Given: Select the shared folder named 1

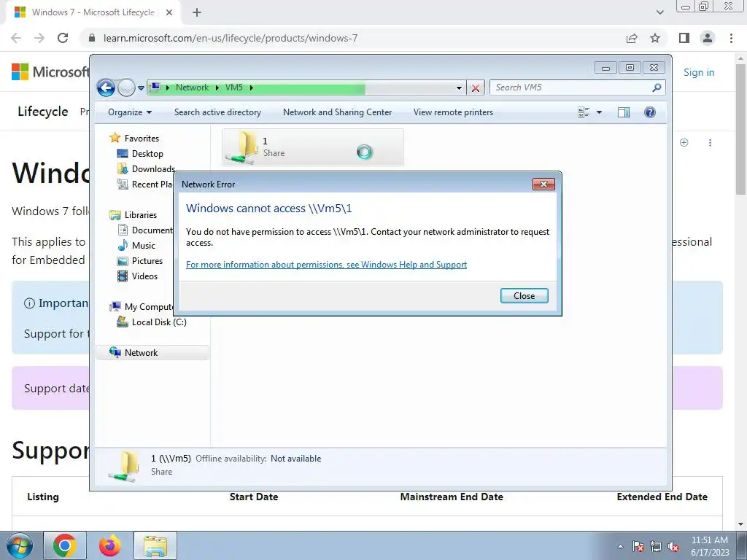Looking at the screenshot, I should coord(312,147).
